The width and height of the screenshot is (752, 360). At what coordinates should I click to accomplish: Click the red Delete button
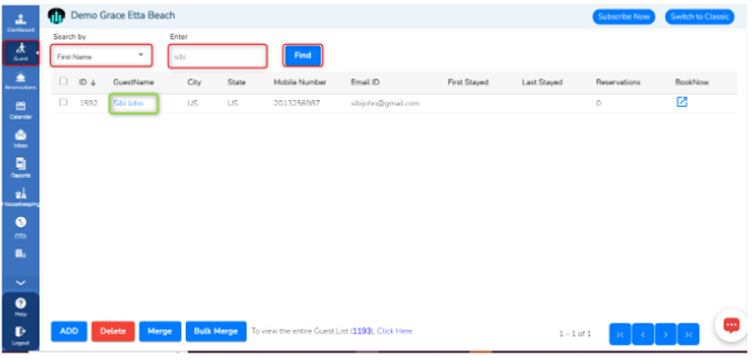coord(113,331)
